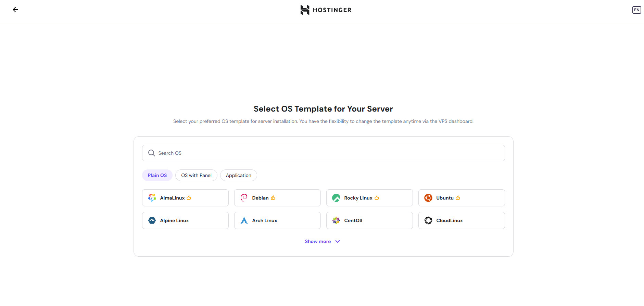644x306 pixels.
Task: Switch to the OS with Panel tab
Action: pyautogui.click(x=196, y=175)
